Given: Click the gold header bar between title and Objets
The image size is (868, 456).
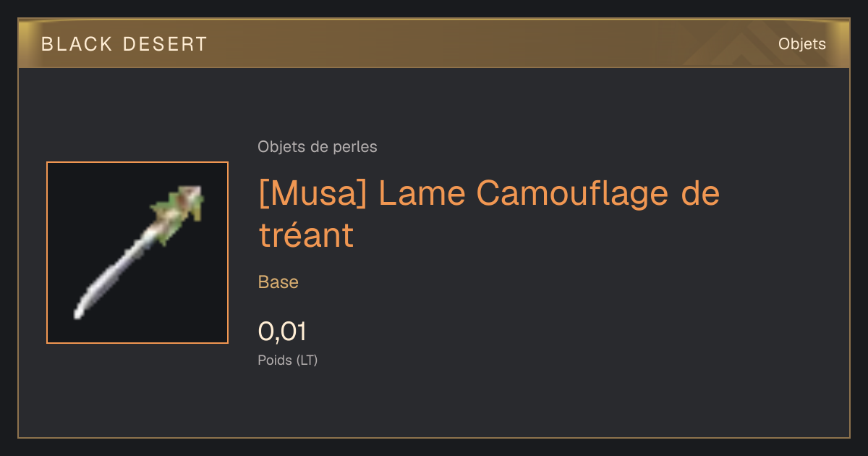Looking at the screenshot, I should click(x=492, y=44).
